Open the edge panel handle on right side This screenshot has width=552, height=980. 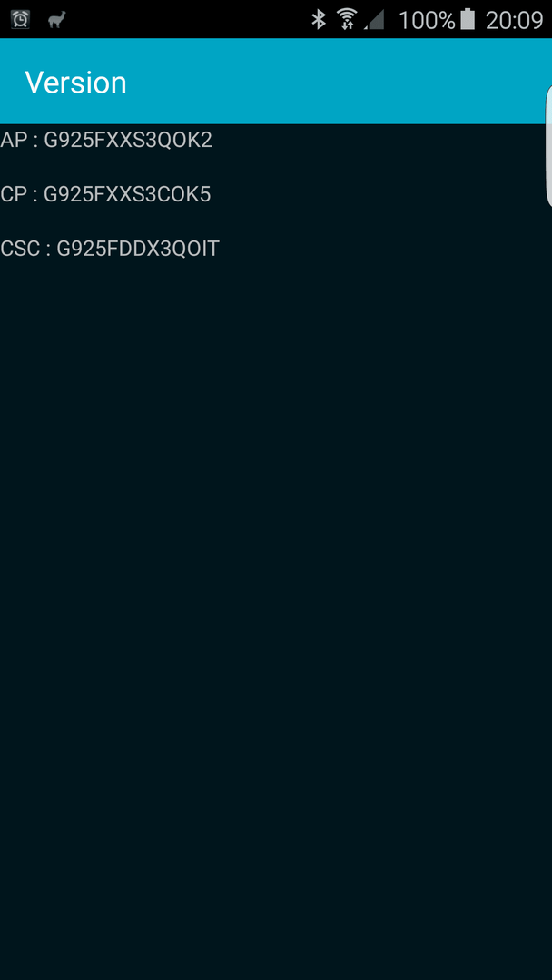click(x=549, y=146)
